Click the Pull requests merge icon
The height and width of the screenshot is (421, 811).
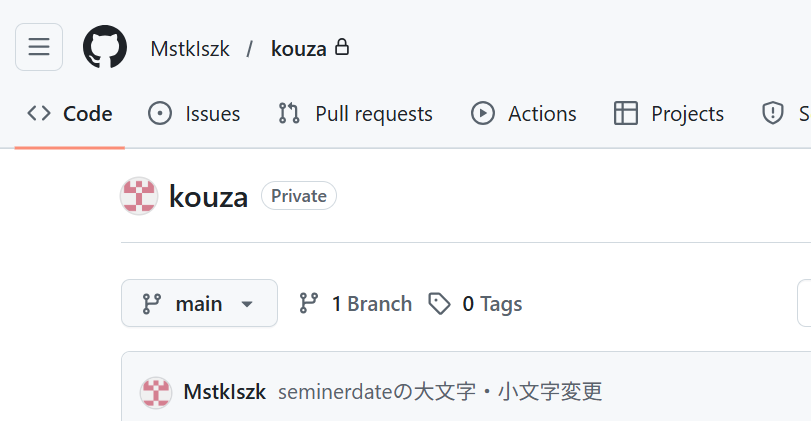tap(289, 113)
